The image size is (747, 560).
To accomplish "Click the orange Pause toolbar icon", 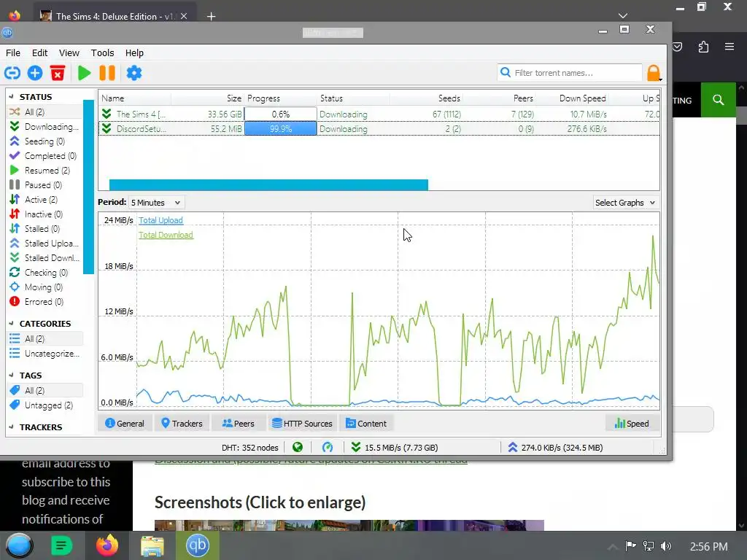I will (107, 73).
